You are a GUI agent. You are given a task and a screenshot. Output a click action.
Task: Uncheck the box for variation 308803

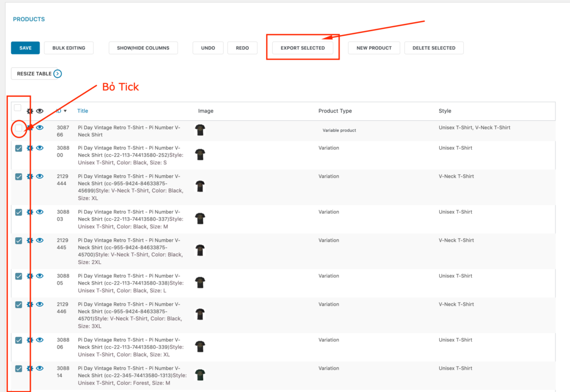coord(18,212)
